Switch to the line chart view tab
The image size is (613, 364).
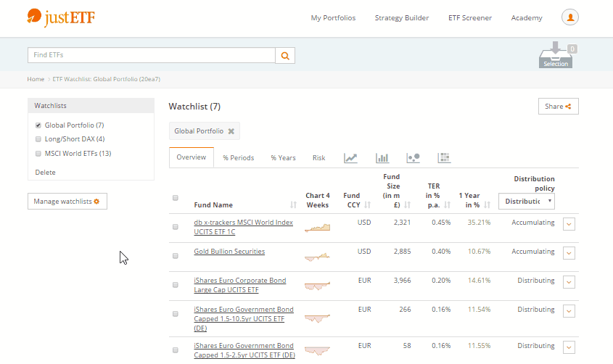click(350, 157)
